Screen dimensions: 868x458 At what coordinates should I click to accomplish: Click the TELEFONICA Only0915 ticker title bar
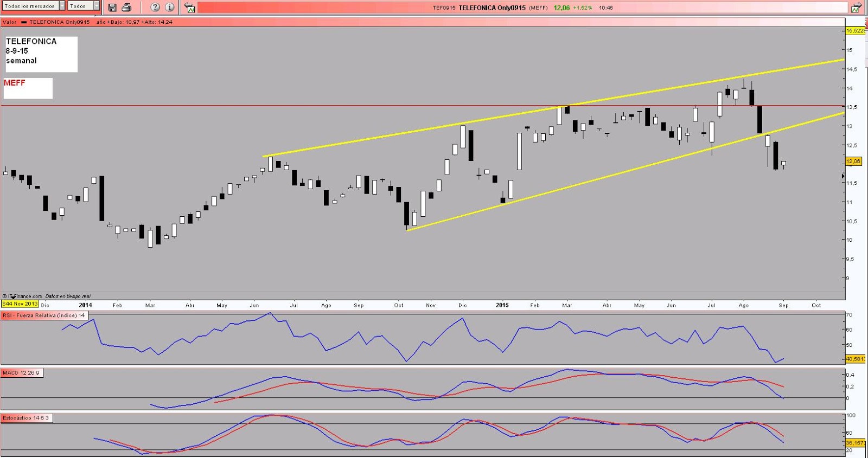(522, 8)
